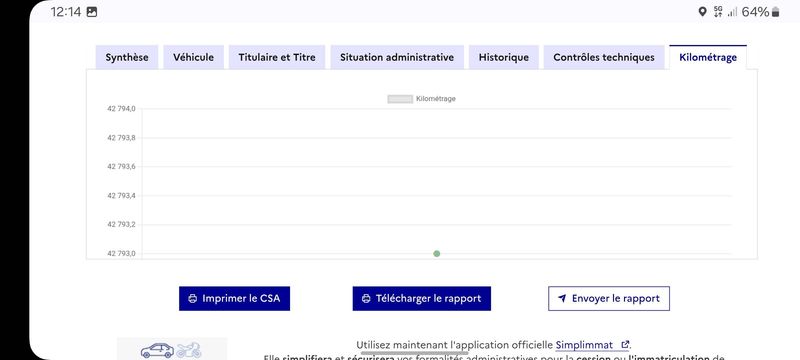Image resolution: width=800 pixels, height=360 pixels.
Task: Tap the battery icon in status bar
Action: click(x=776, y=12)
